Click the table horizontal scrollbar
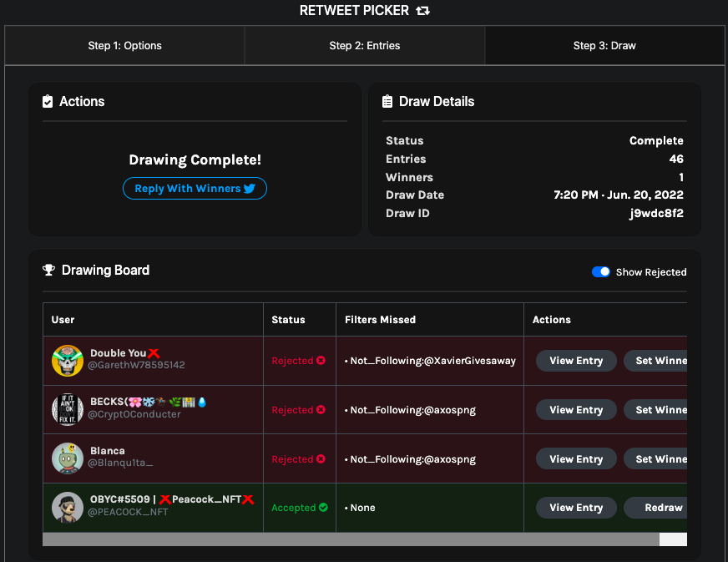Viewport: 728px width, 562px height. tap(351, 539)
